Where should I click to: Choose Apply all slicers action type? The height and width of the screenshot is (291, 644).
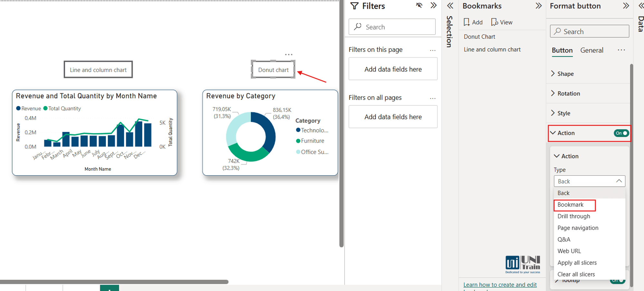tap(589, 263)
